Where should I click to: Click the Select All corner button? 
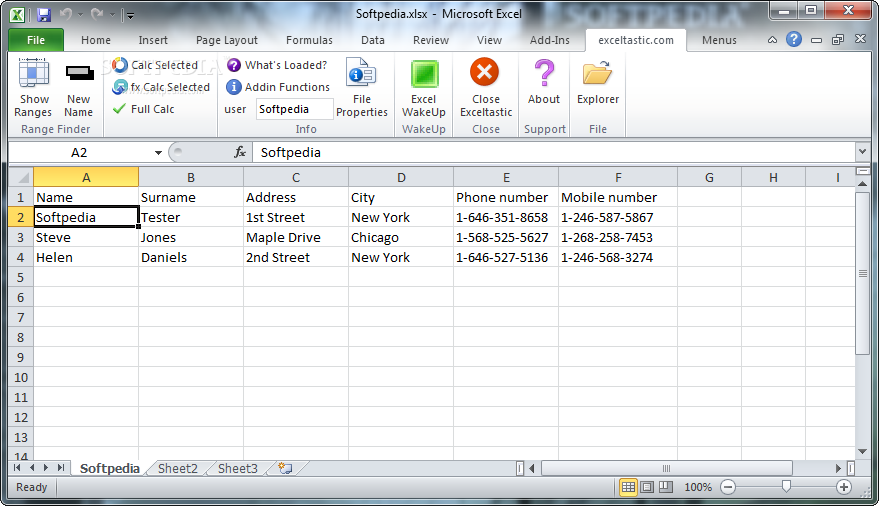[x=21, y=177]
